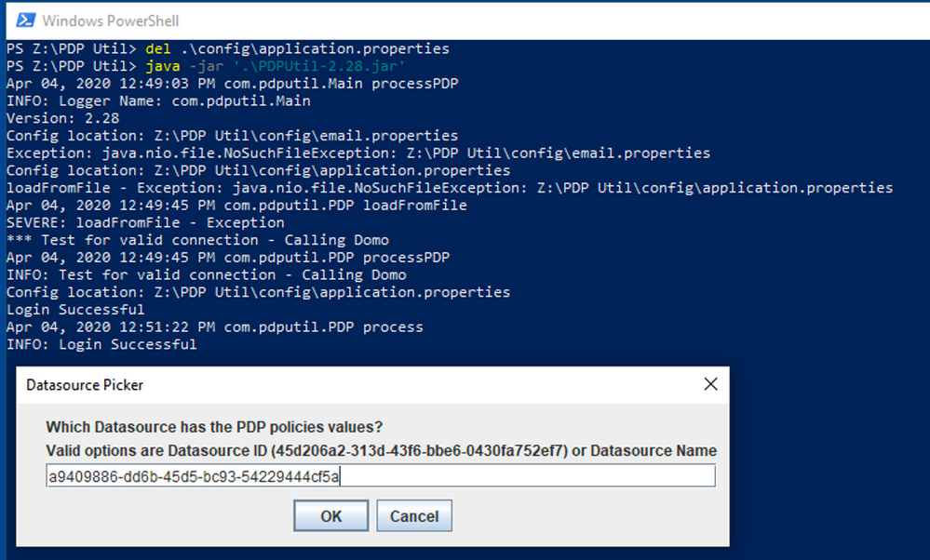Cancel the Datasource Picker dialog

pyautogui.click(x=414, y=516)
